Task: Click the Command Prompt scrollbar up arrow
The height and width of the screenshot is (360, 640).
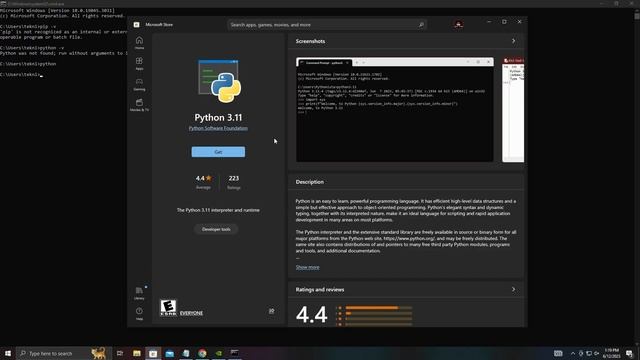Action: point(637,10)
